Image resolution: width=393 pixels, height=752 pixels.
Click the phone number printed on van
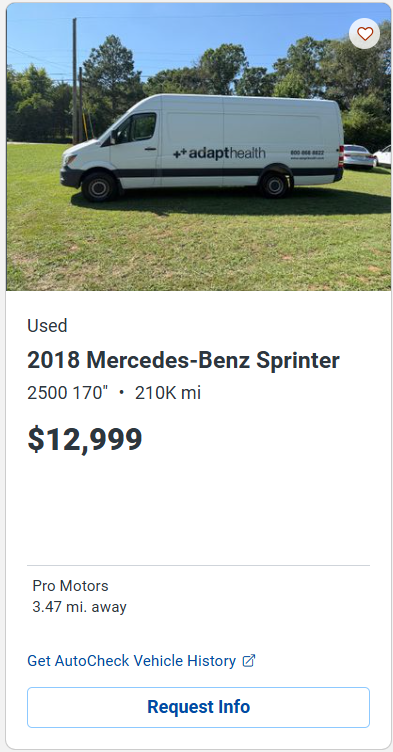(x=307, y=153)
